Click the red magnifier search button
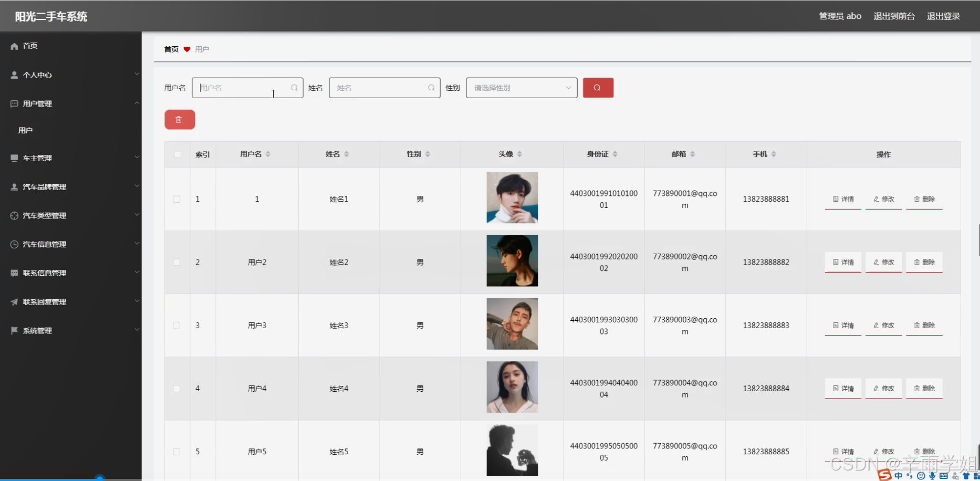This screenshot has width=980, height=481. (x=598, y=88)
